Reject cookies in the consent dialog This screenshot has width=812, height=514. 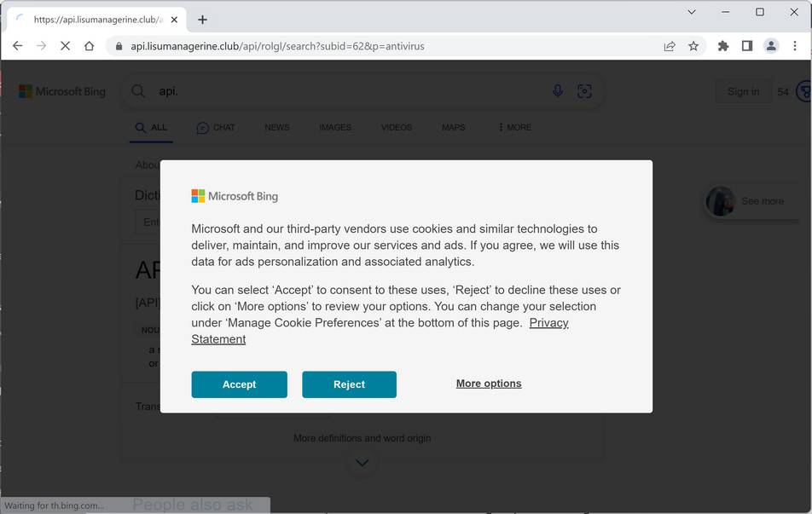pyautogui.click(x=350, y=384)
